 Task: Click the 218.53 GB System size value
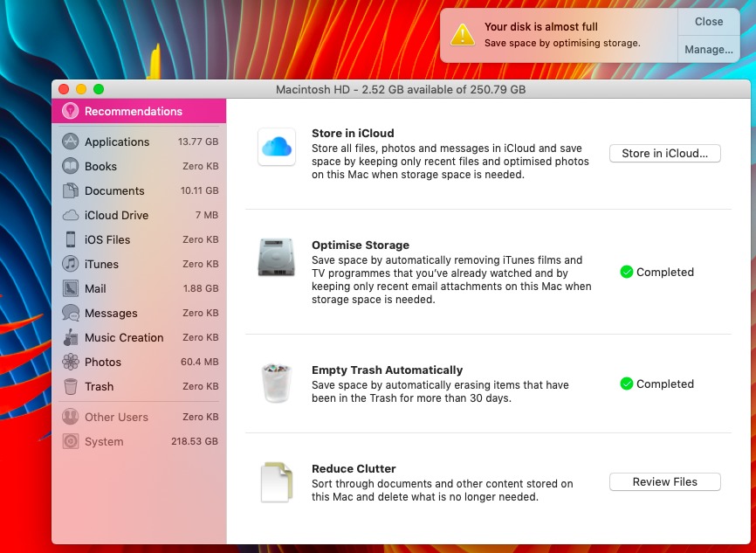[195, 441]
